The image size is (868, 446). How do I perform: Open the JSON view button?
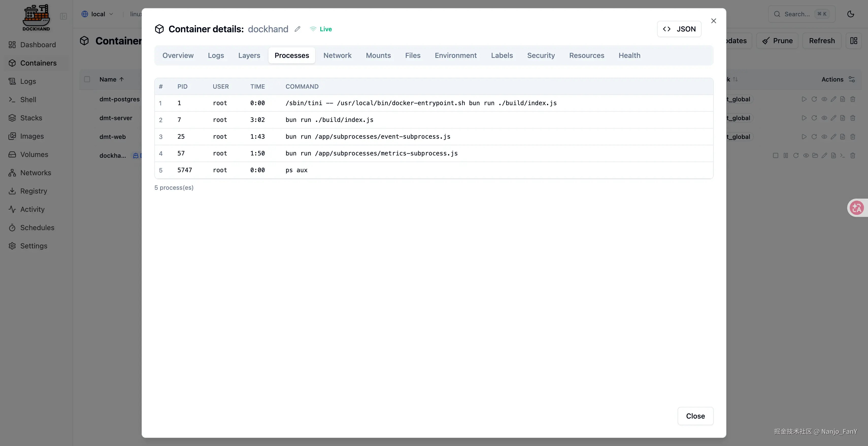(x=679, y=29)
